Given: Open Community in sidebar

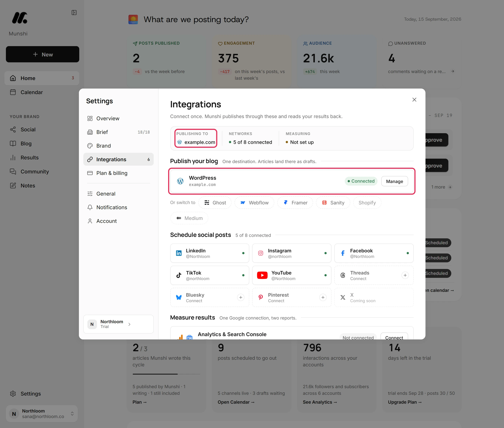Looking at the screenshot, I should [42, 172].
